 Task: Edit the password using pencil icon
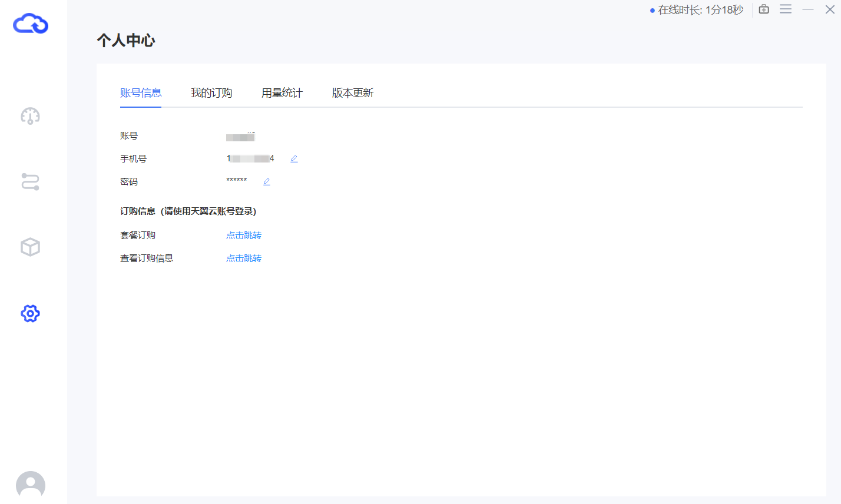point(267,182)
